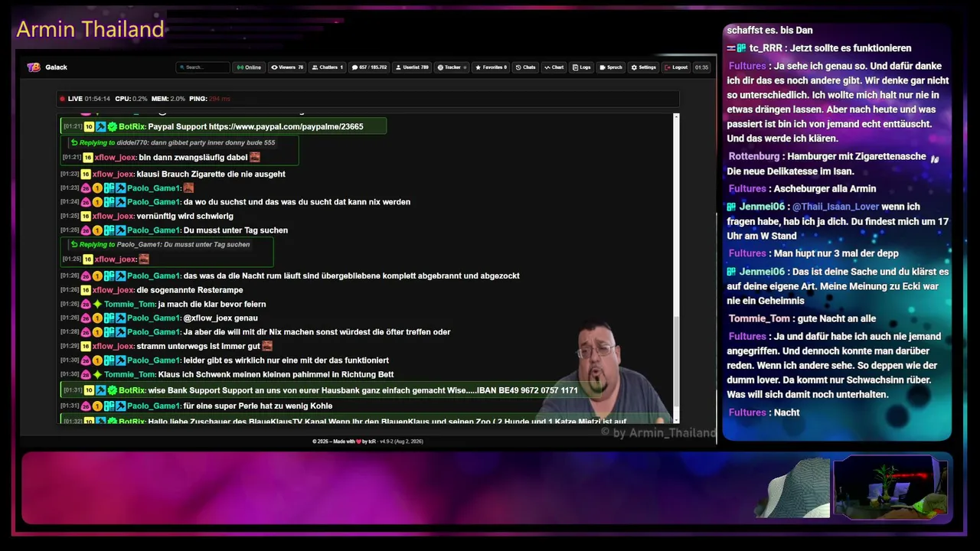Click tc_RRR's name in the right-hand chat
980x551 pixels.
click(x=766, y=48)
